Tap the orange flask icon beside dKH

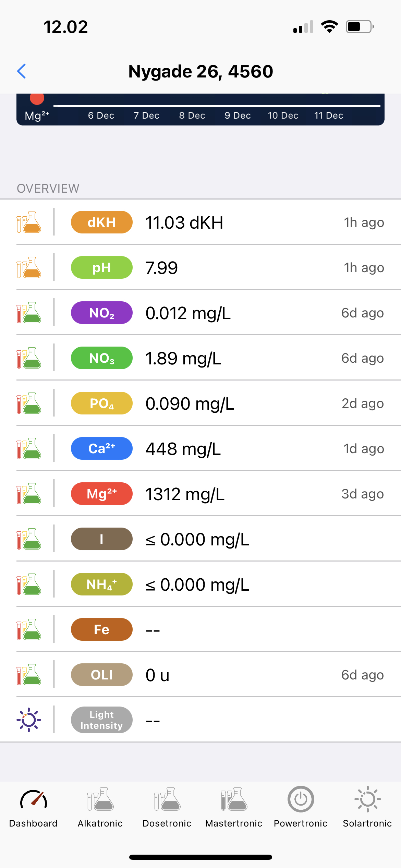pos(29,222)
